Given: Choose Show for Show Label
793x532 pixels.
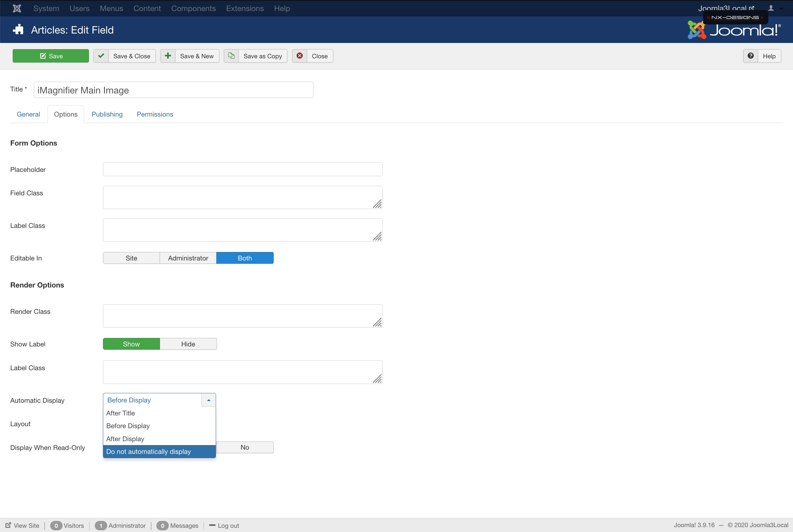Looking at the screenshot, I should pyautogui.click(x=131, y=344).
